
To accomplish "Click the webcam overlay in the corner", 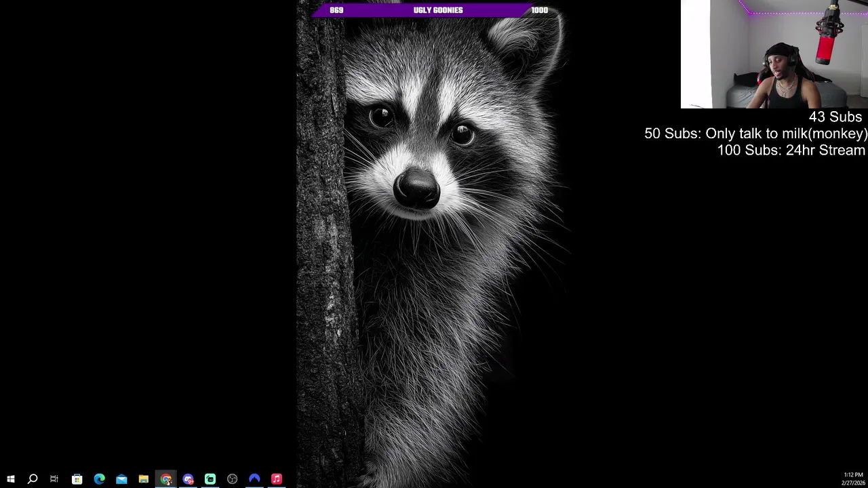I will point(774,54).
